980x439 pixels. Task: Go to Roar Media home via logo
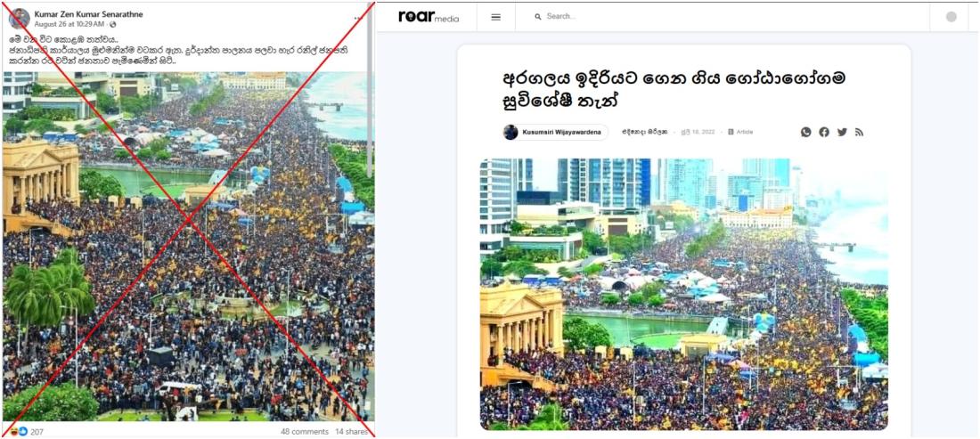click(x=429, y=17)
